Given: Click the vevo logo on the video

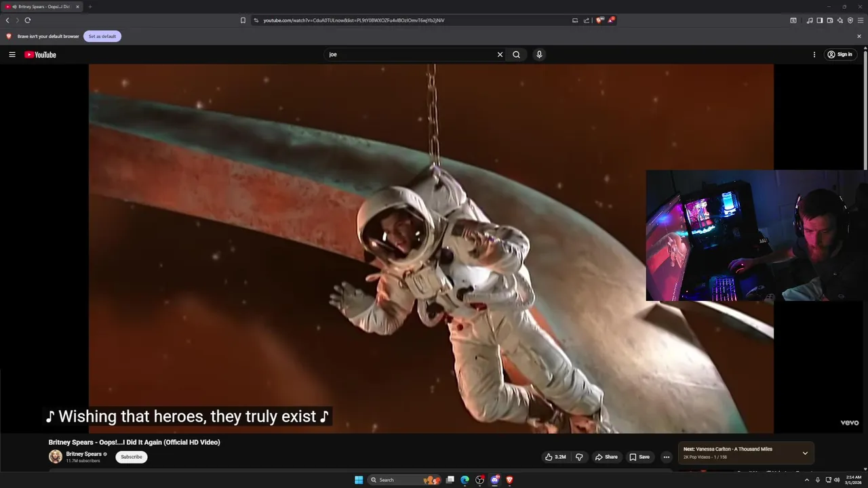Looking at the screenshot, I should coord(850,422).
